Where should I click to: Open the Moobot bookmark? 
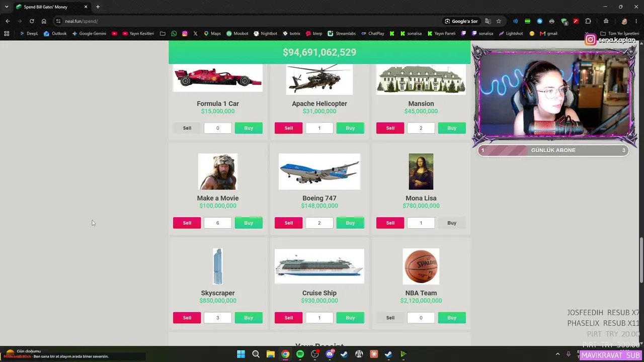coord(237,34)
